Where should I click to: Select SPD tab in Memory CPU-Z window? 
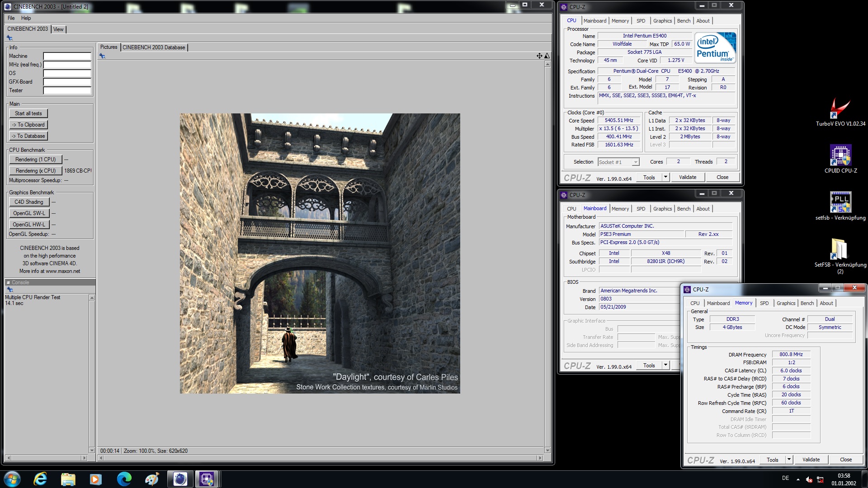pyautogui.click(x=764, y=303)
